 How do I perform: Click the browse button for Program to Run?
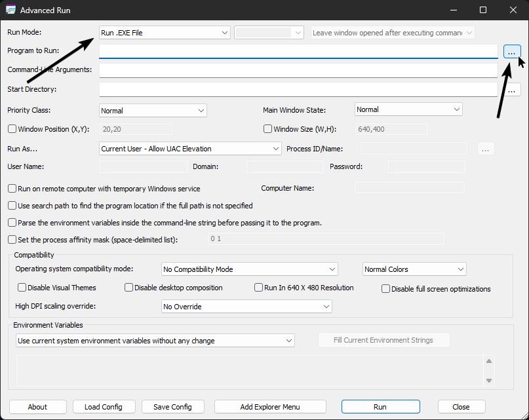[x=511, y=52]
